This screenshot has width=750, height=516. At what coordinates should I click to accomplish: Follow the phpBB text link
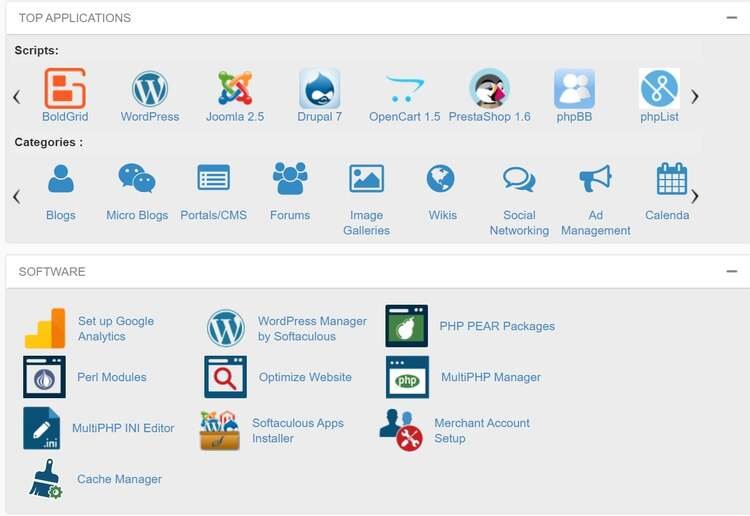click(574, 117)
